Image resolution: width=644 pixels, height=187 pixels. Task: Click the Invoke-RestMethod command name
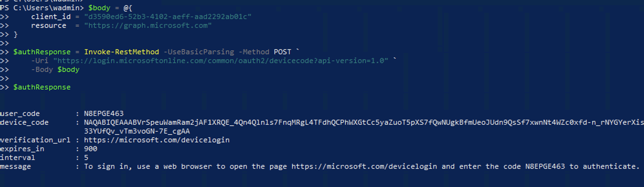[121, 52]
